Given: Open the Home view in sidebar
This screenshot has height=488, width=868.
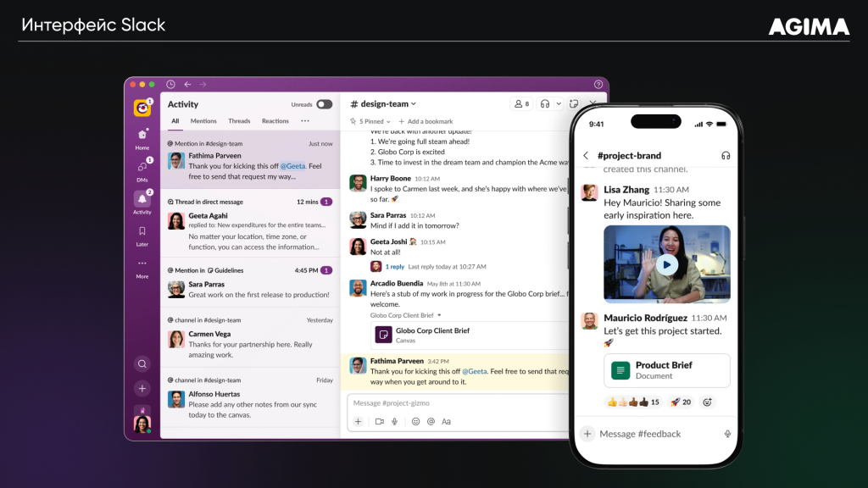Looking at the screenshot, I should pos(142,136).
